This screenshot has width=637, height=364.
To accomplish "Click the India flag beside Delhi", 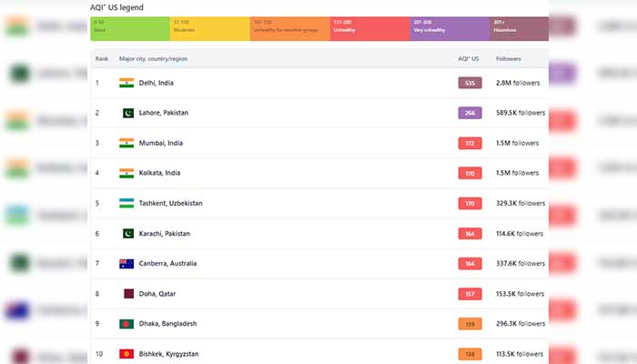I will click(x=126, y=83).
